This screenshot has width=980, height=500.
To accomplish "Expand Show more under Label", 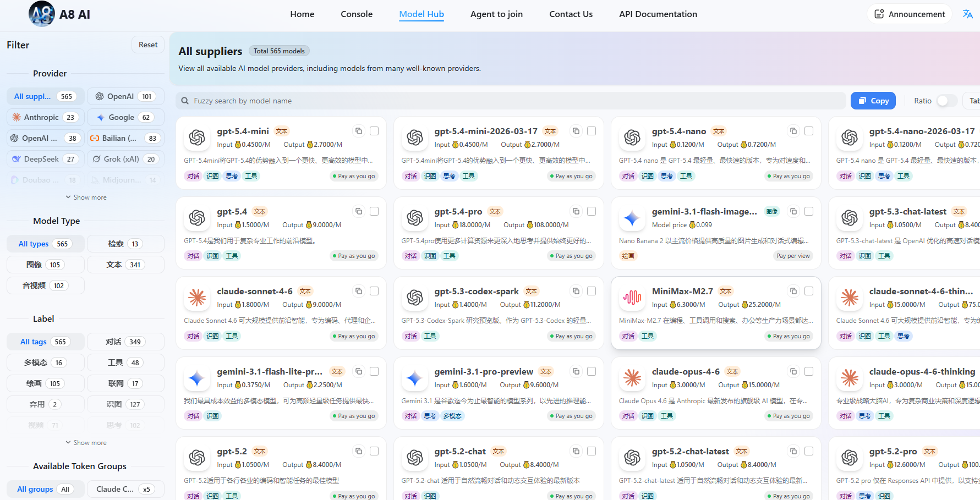I will [86, 443].
